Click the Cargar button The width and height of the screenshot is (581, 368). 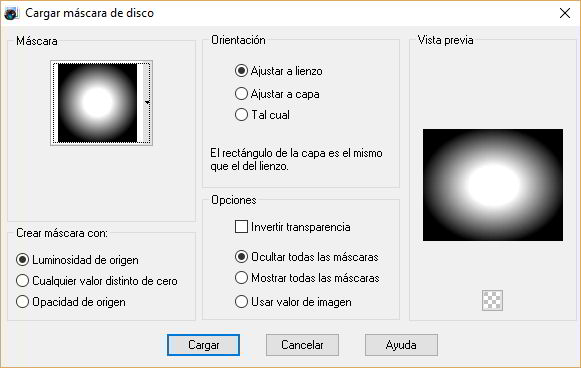pyautogui.click(x=203, y=345)
